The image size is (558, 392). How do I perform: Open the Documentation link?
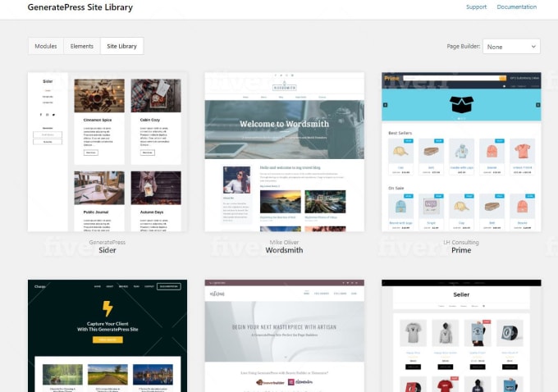[517, 7]
